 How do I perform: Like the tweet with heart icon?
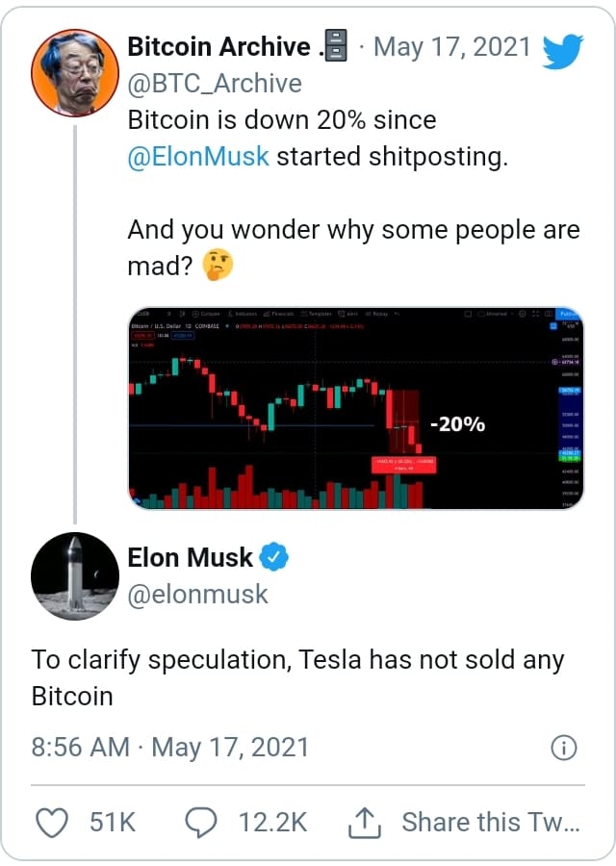click(52, 823)
